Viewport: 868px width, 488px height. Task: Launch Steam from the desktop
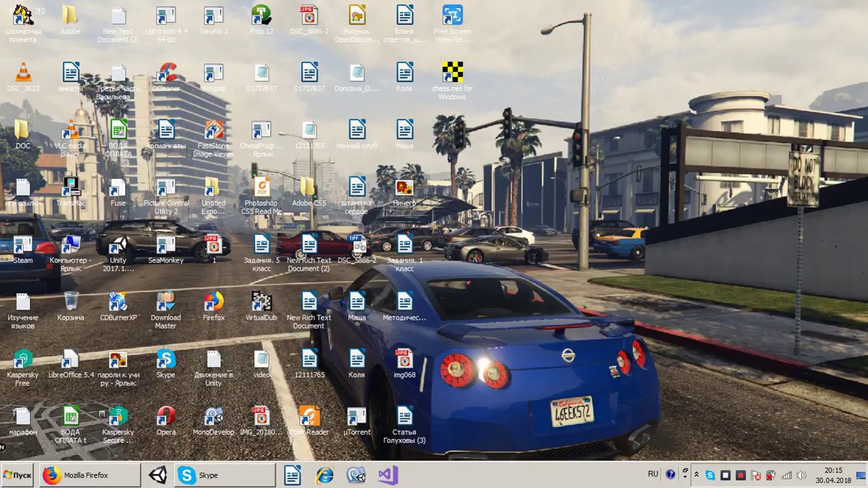[23, 249]
